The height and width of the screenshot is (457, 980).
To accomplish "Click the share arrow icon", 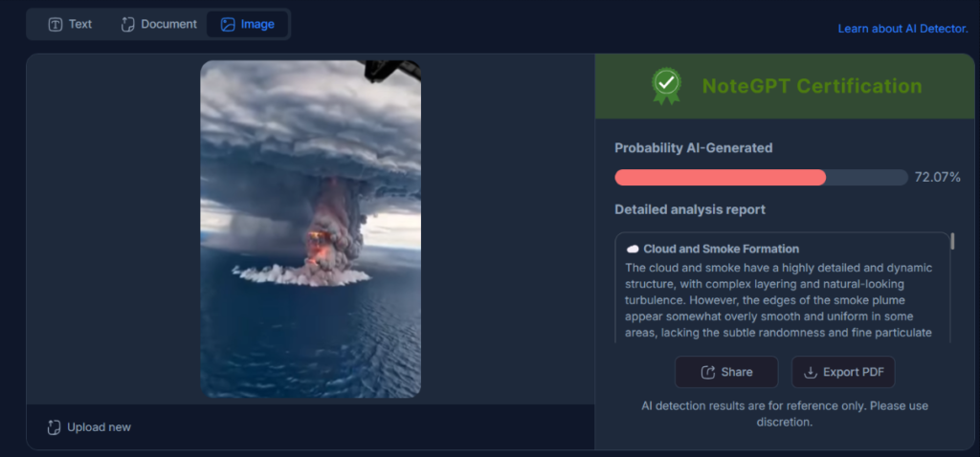I will (x=708, y=372).
